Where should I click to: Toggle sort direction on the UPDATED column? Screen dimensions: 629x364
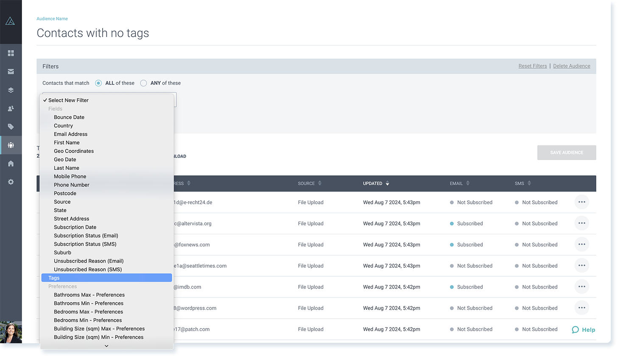pos(386,183)
